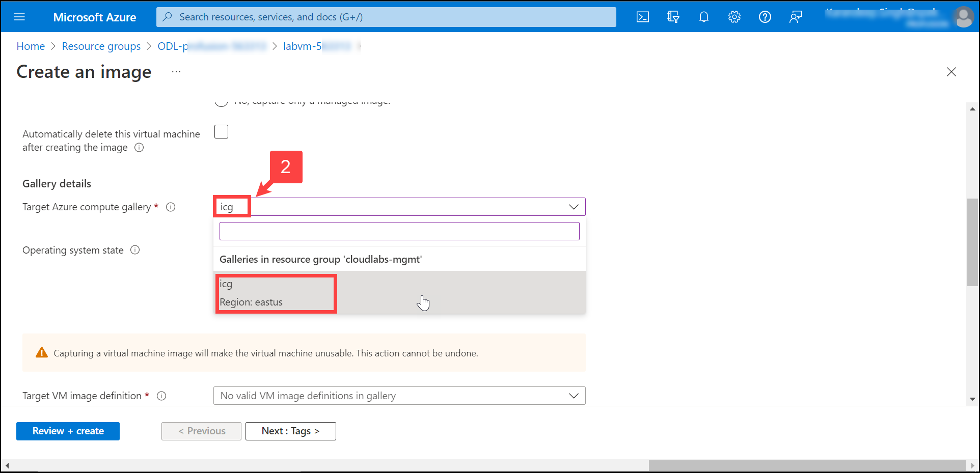Viewport: 980px width, 473px height.
Task: Click the horizontal scrollbar thumb
Action: [807, 465]
